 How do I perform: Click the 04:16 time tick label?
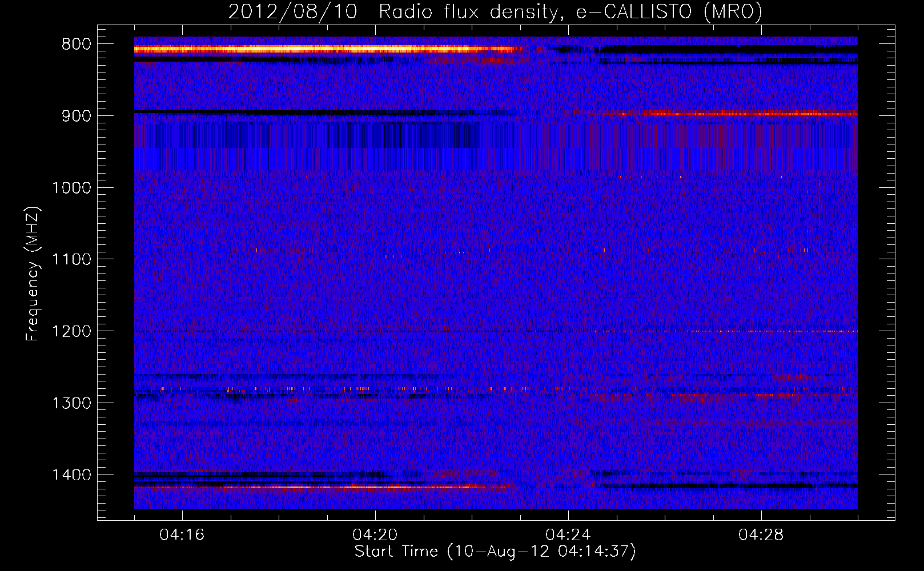click(x=182, y=535)
